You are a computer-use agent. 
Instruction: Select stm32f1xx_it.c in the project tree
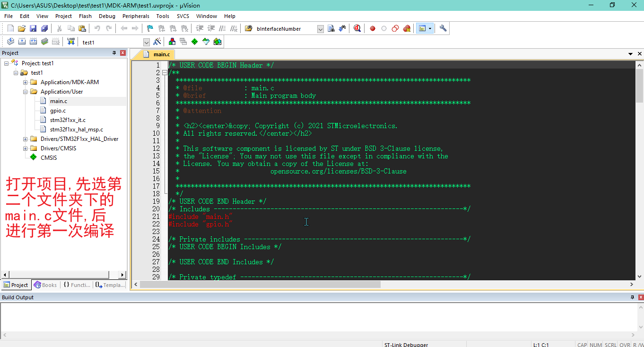point(68,120)
